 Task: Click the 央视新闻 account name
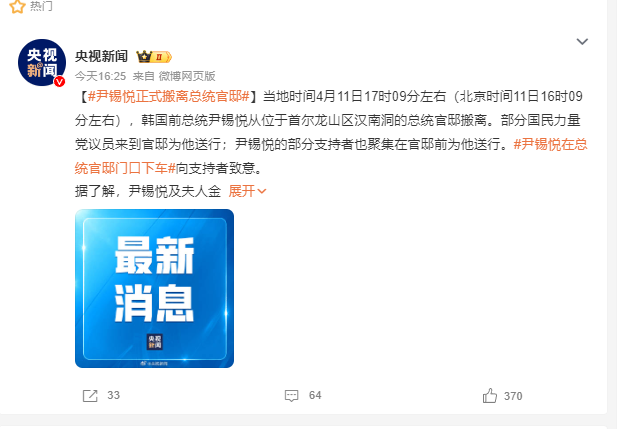click(102, 56)
